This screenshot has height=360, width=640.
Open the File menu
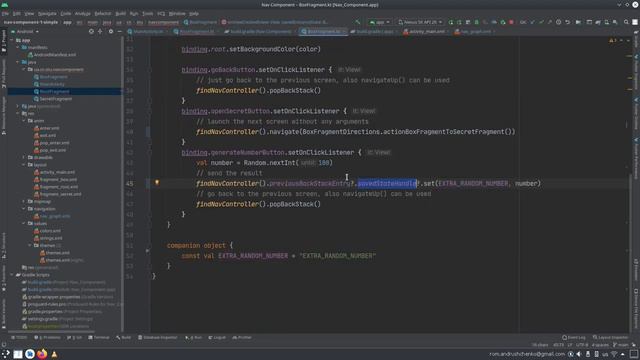pyautogui.click(x=5, y=13)
